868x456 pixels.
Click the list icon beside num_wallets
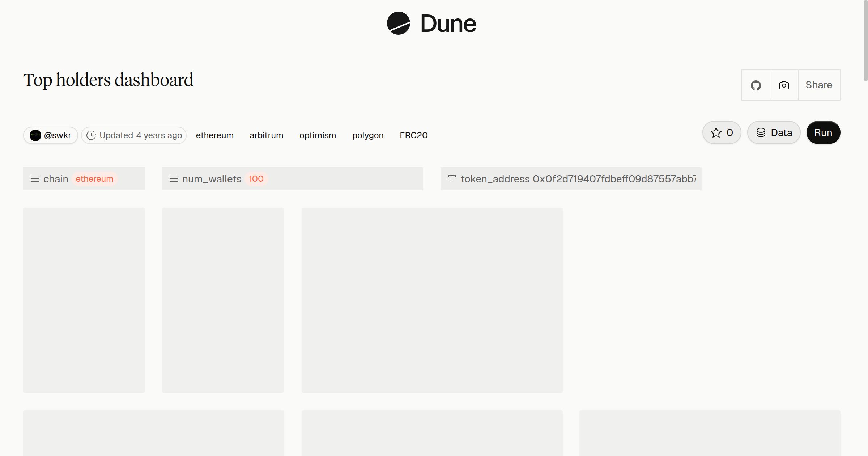(174, 179)
